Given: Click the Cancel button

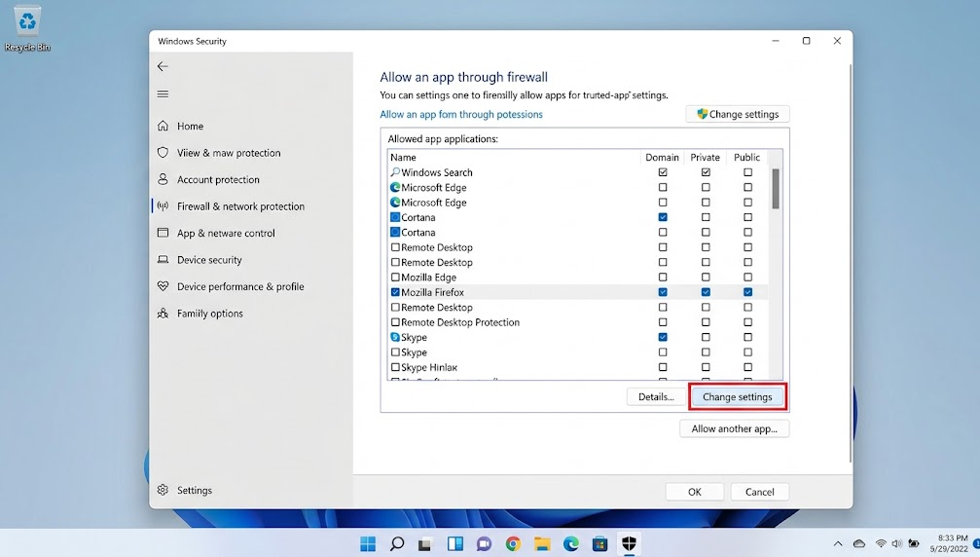Looking at the screenshot, I should click(759, 492).
